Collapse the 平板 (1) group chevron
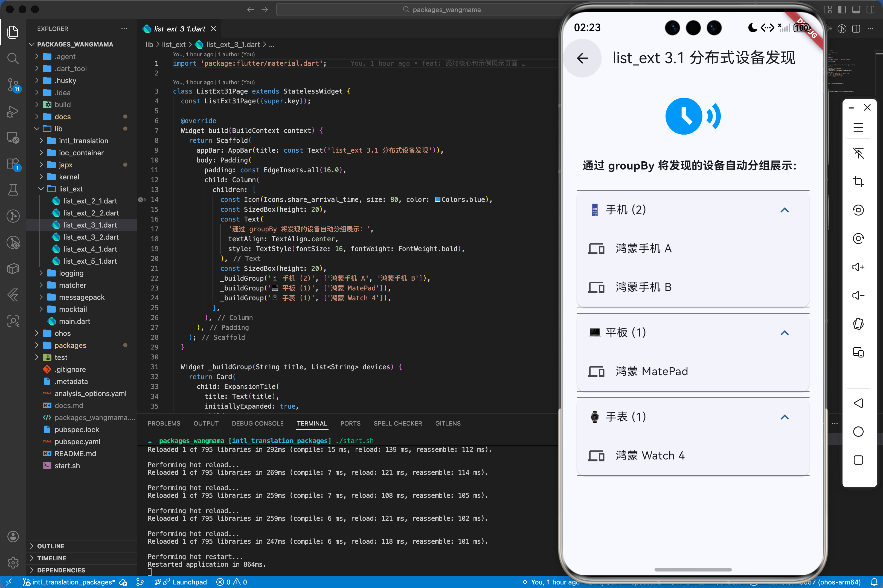This screenshot has width=883, height=588. tap(784, 333)
